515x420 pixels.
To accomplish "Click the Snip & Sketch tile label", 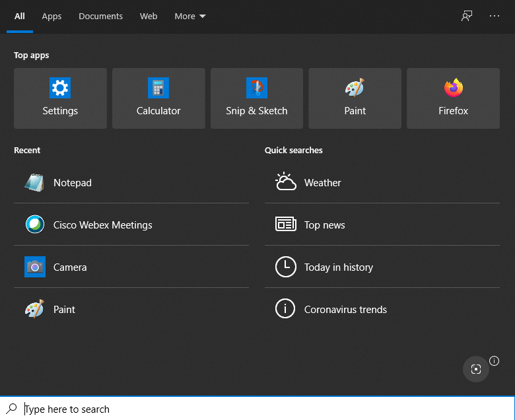I will (x=257, y=111).
